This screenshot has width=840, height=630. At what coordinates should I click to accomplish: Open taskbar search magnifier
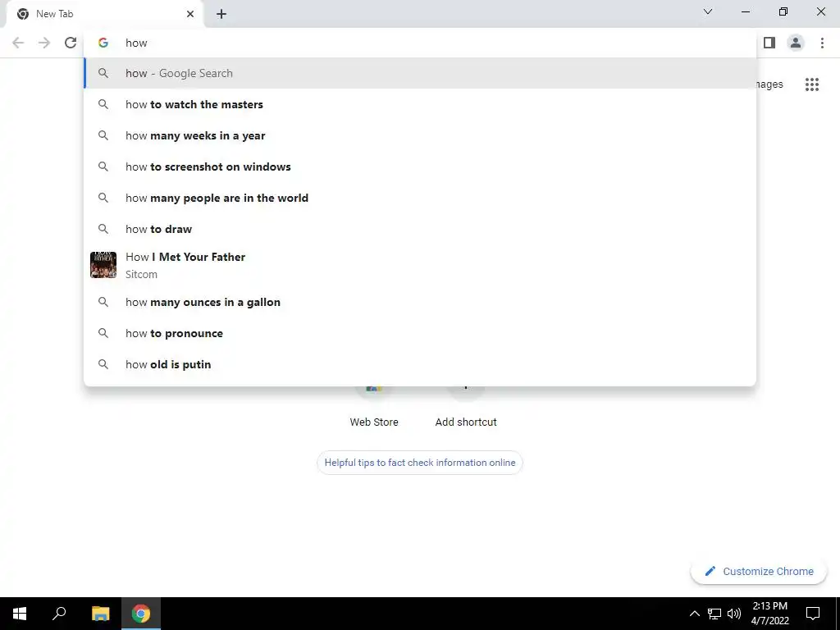click(59, 614)
